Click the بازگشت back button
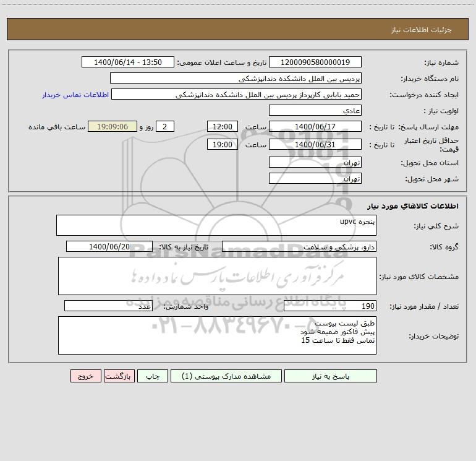Viewport: 476px width, 461px height. (x=119, y=376)
